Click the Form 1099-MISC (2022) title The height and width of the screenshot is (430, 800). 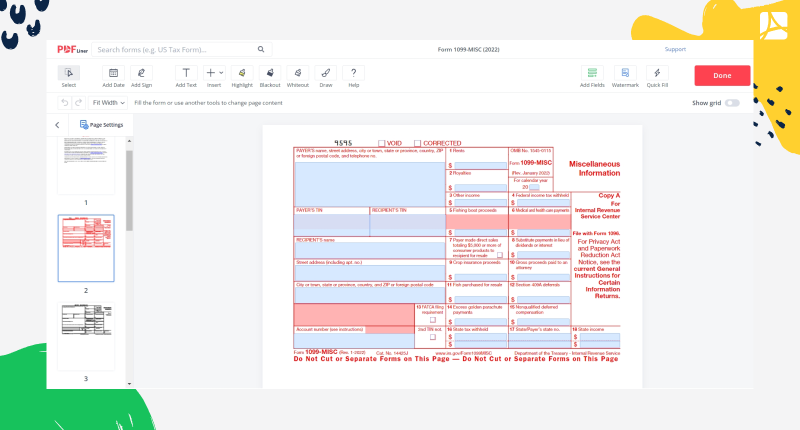click(468, 49)
